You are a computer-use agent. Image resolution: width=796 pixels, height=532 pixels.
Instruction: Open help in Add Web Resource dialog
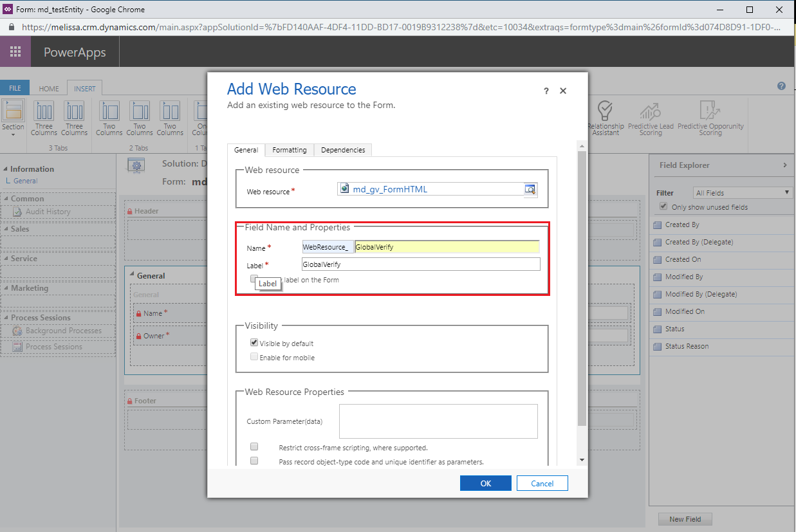[546, 91]
